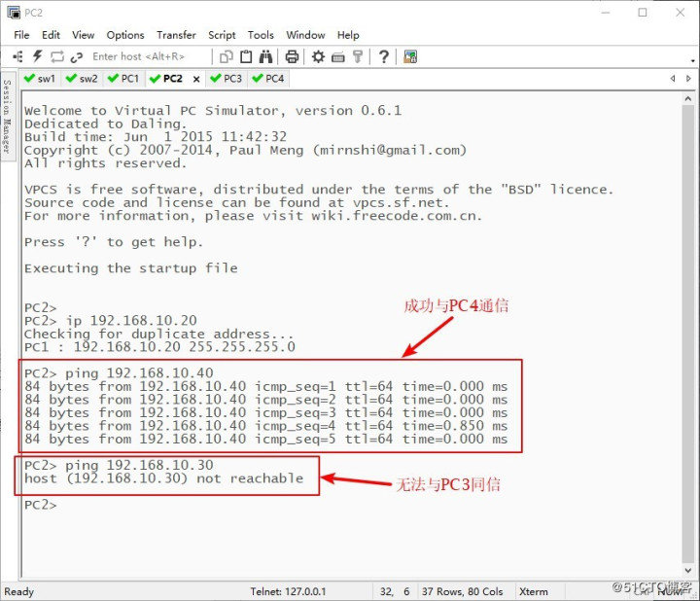Open the Tools menu
Image resolution: width=700 pixels, height=601 pixels.
click(261, 35)
